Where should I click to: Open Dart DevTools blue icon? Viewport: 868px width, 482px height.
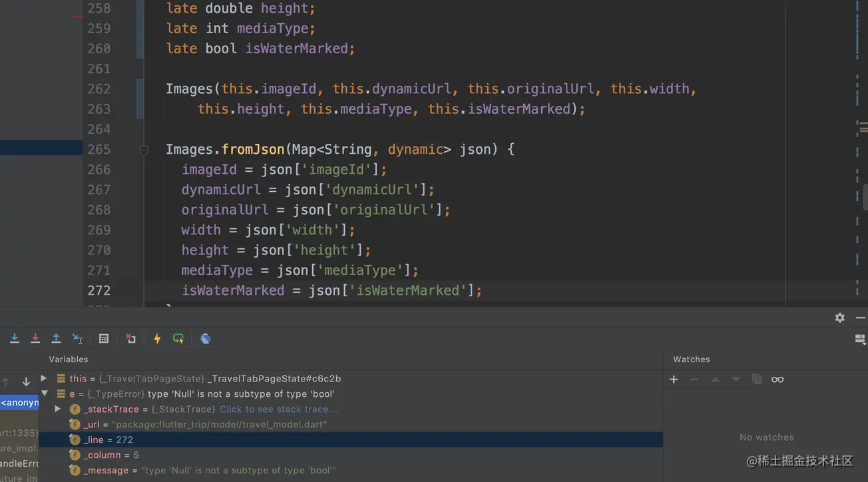(206, 339)
